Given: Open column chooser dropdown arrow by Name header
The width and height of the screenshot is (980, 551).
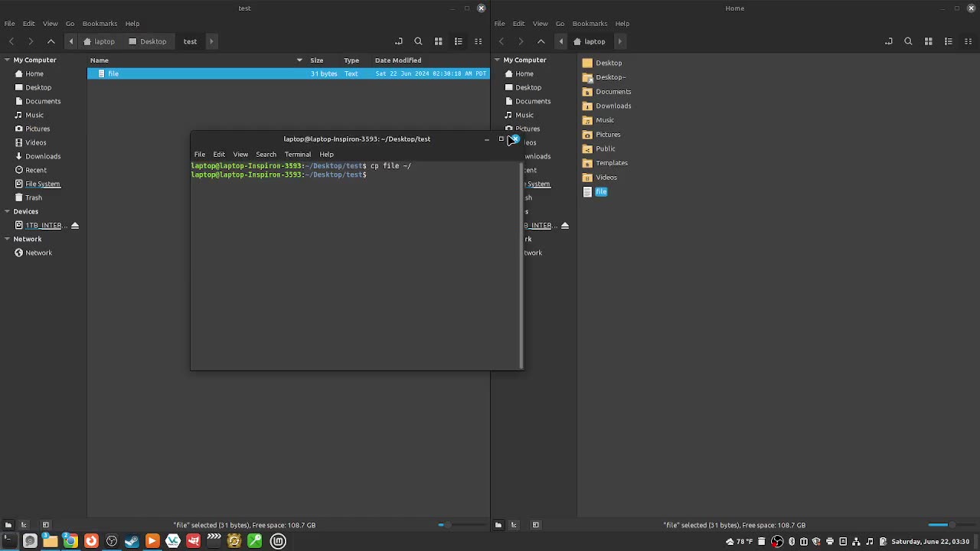Looking at the screenshot, I should pyautogui.click(x=299, y=60).
